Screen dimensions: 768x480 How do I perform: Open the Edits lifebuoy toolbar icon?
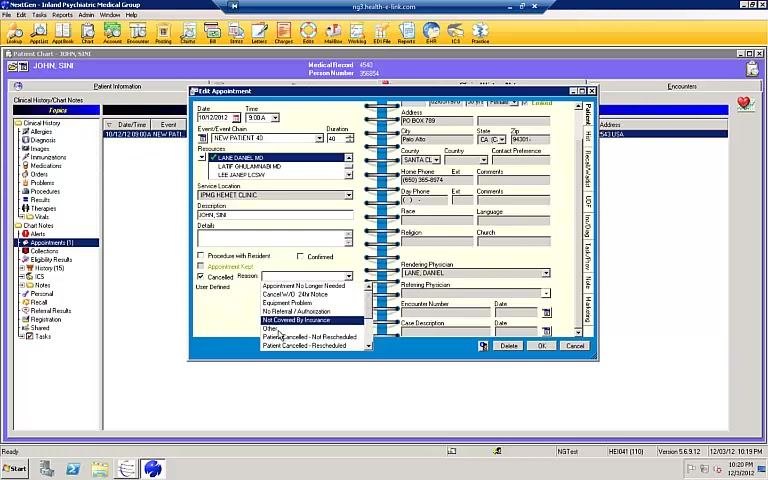308,33
